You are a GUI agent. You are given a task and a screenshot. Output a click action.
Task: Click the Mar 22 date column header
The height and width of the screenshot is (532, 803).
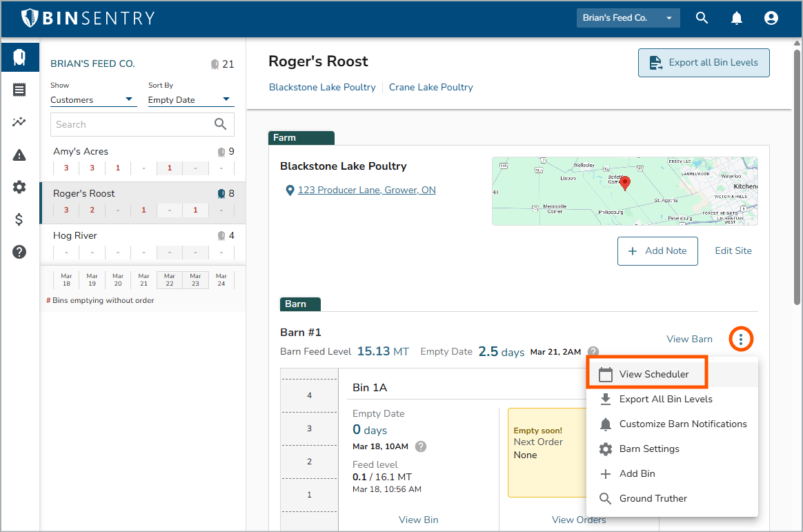(170, 279)
